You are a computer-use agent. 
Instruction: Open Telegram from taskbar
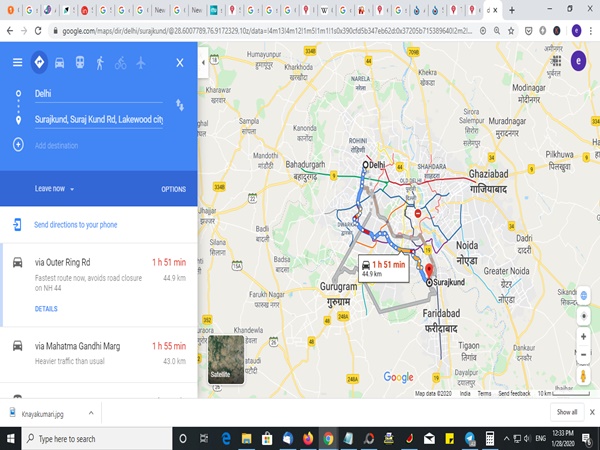(x=470, y=439)
